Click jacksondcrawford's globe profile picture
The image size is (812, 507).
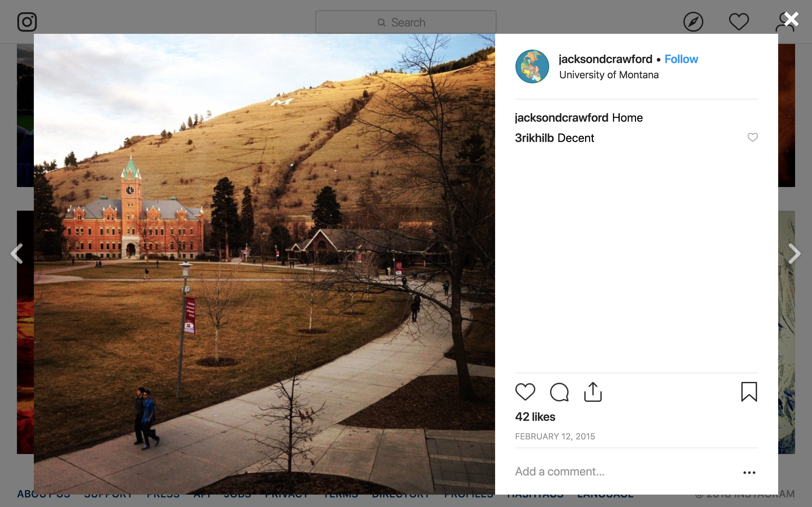click(x=532, y=66)
